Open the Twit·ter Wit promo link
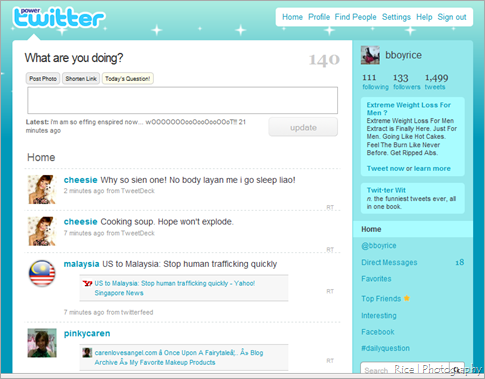The height and width of the screenshot is (379, 485). point(386,190)
